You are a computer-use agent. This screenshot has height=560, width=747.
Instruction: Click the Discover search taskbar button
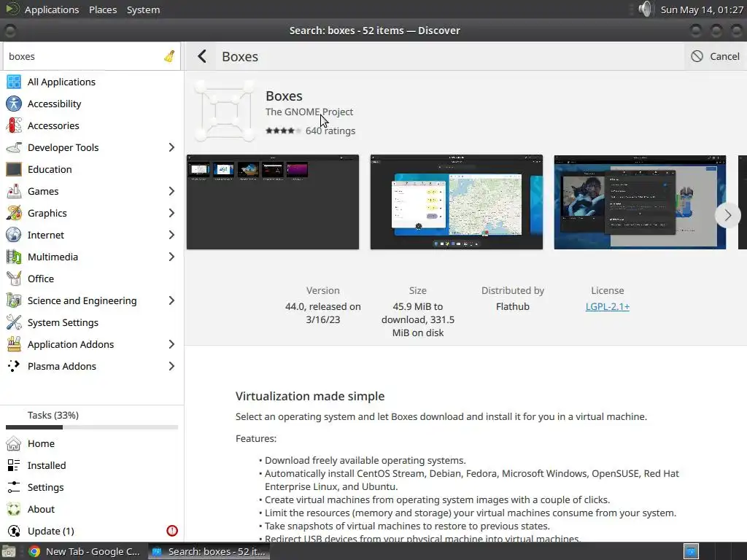point(209,551)
